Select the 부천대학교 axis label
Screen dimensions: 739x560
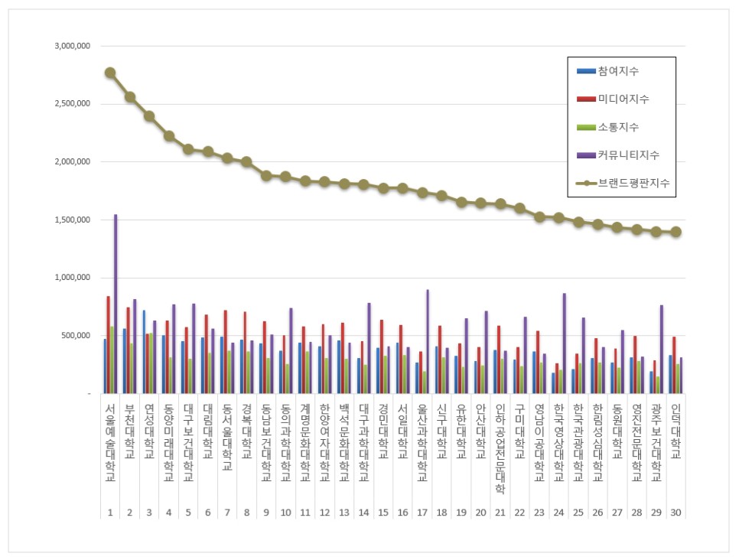tap(129, 431)
